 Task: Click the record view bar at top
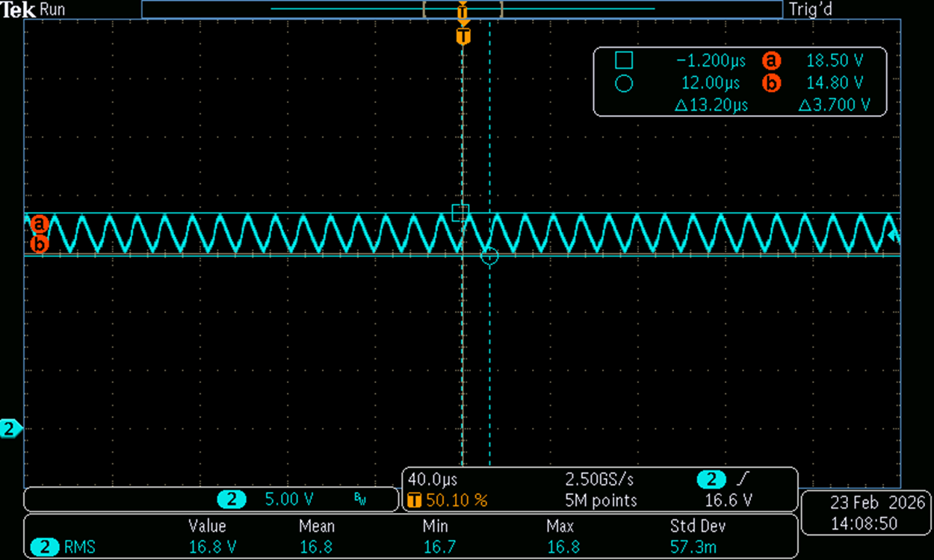click(463, 9)
